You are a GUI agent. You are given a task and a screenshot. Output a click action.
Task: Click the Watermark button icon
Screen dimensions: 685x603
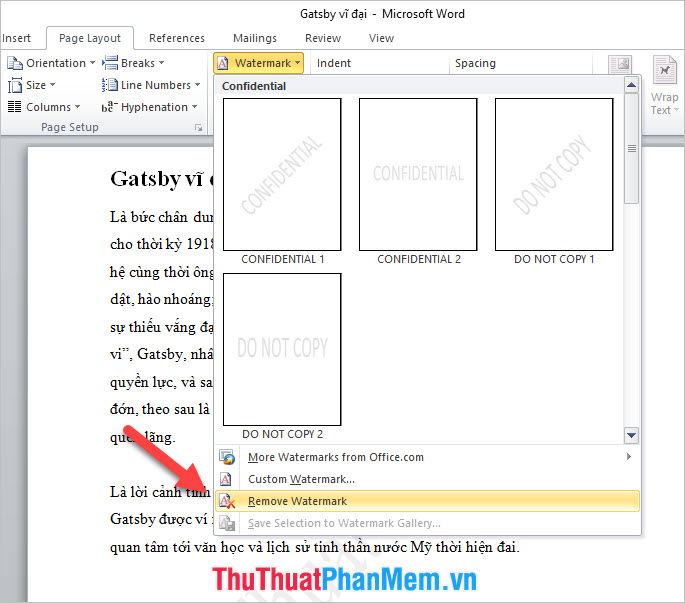223,63
